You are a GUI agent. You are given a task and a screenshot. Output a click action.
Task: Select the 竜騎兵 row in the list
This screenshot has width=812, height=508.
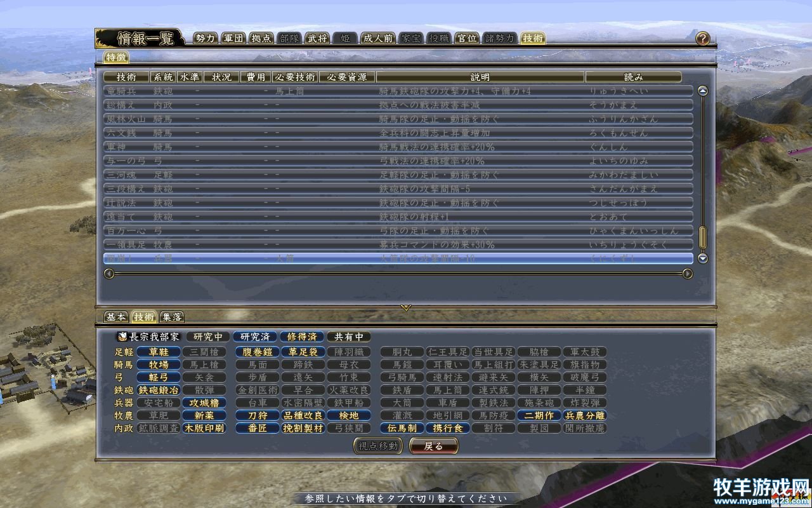(398, 91)
